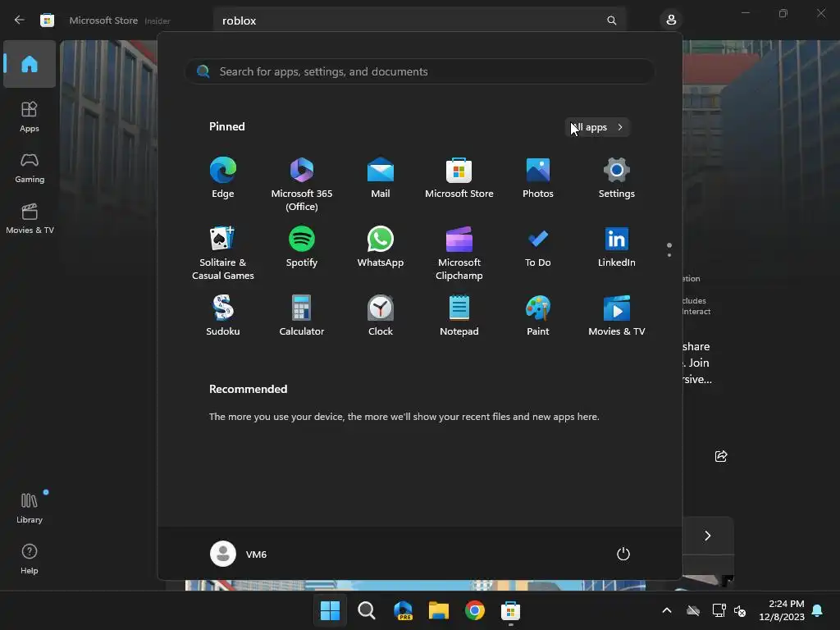The image size is (840, 630).
Task: Open the Clock app
Action: pyautogui.click(x=381, y=316)
